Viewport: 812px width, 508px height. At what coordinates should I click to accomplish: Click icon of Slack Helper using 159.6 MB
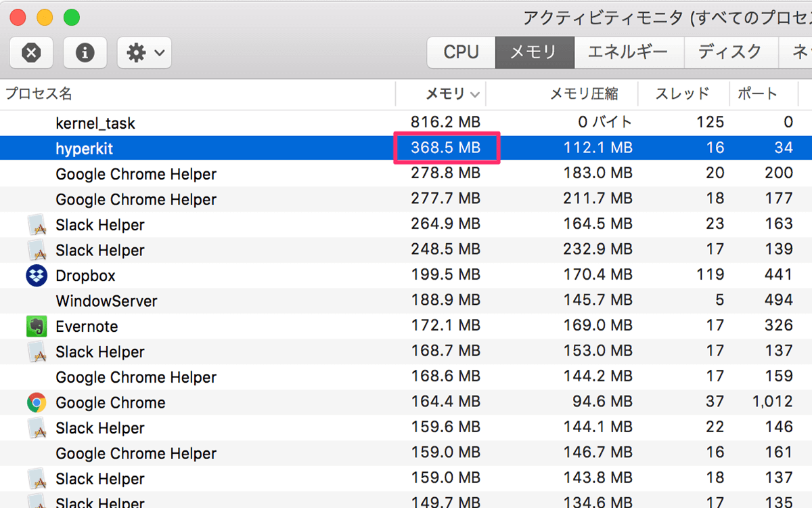(x=37, y=428)
